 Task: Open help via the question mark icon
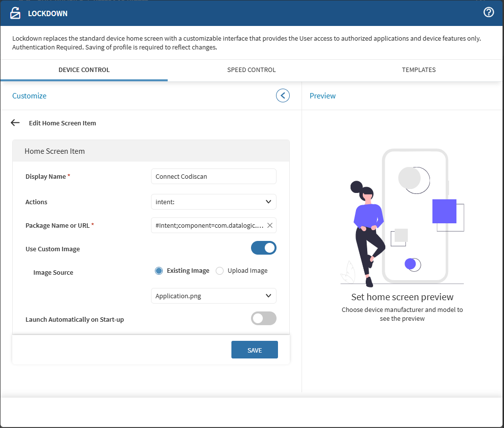488,13
